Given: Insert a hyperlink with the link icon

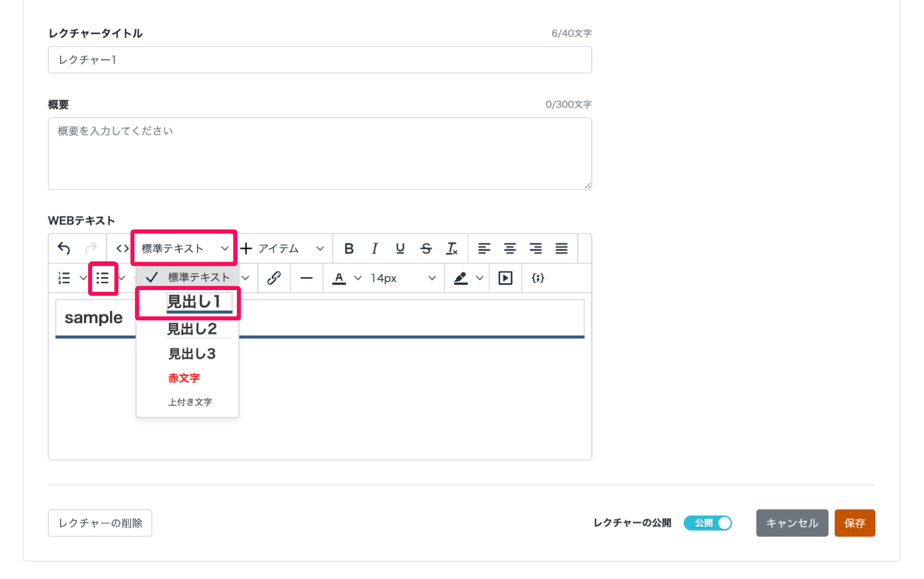Looking at the screenshot, I should [274, 278].
